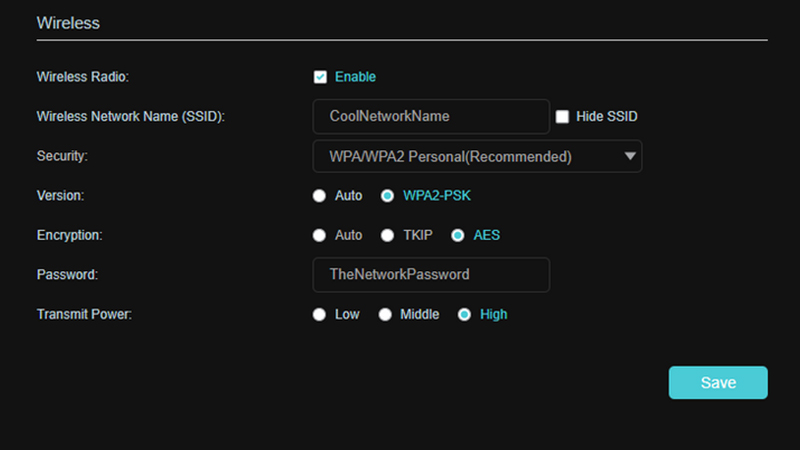Click the Hide SSID label text
800x450 pixels.
(607, 116)
